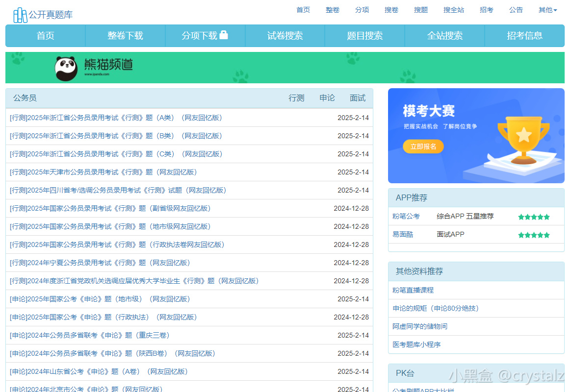The width and height of the screenshot is (572, 392).
Task: Open the 医考题库小程序 link
Action: coord(416,344)
